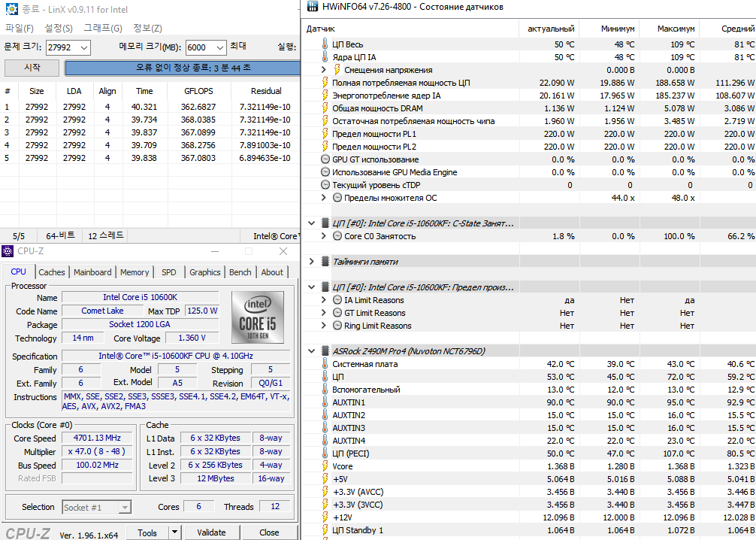The width and height of the screenshot is (756, 540).
Task: Switch to the Bench tab in CPU-Z
Action: (x=240, y=272)
